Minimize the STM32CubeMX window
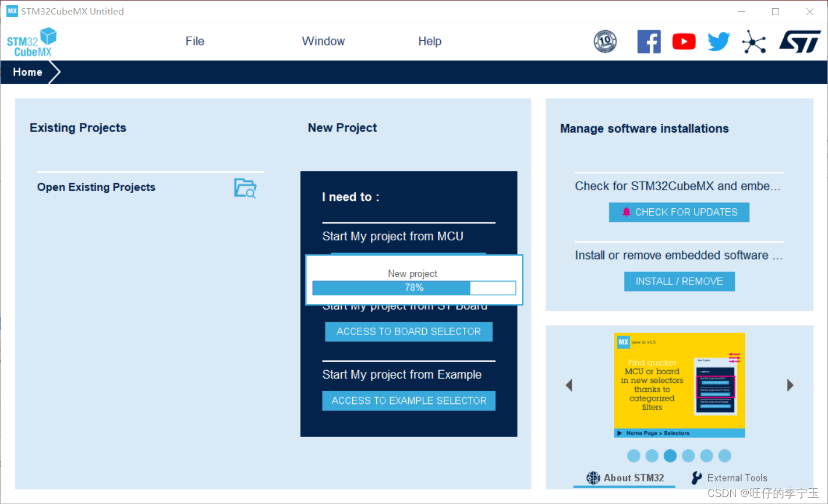This screenshot has width=828, height=504. click(x=742, y=12)
